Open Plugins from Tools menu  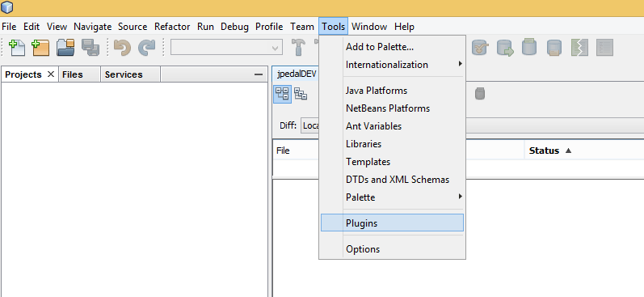[x=393, y=223]
